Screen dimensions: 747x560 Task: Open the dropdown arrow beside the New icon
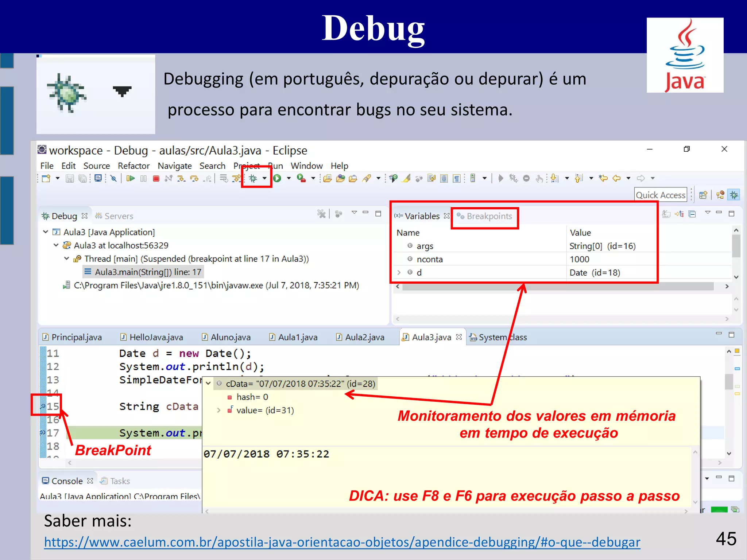click(57, 178)
